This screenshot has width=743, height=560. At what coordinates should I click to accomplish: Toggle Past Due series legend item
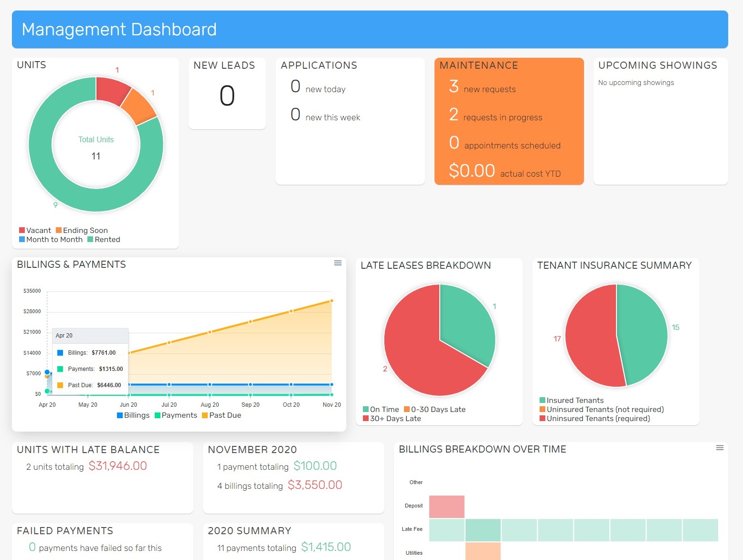click(222, 415)
